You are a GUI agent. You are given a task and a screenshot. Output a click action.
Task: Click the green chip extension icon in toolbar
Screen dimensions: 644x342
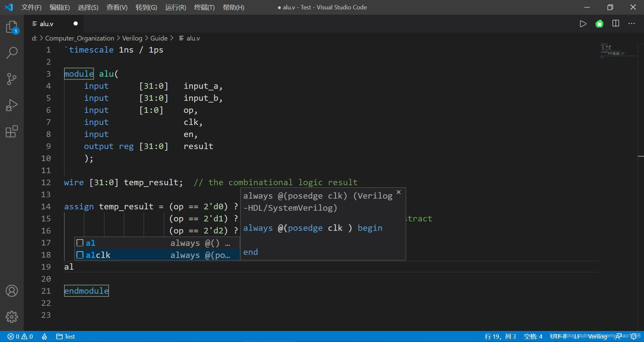point(599,23)
